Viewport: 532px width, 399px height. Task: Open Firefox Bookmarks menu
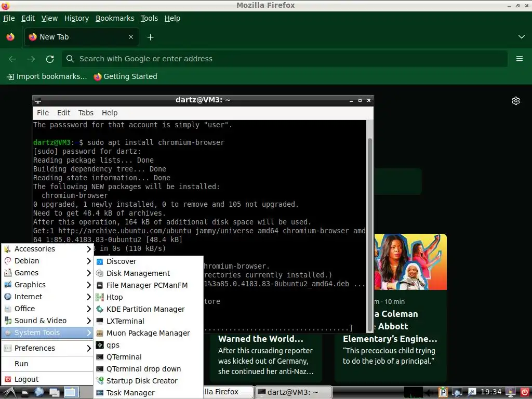click(115, 18)
